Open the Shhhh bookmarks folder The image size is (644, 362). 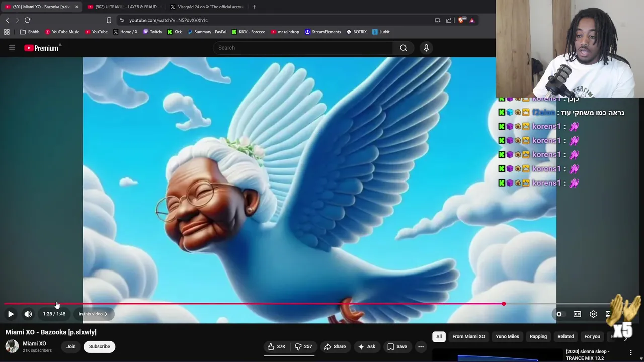29,32
